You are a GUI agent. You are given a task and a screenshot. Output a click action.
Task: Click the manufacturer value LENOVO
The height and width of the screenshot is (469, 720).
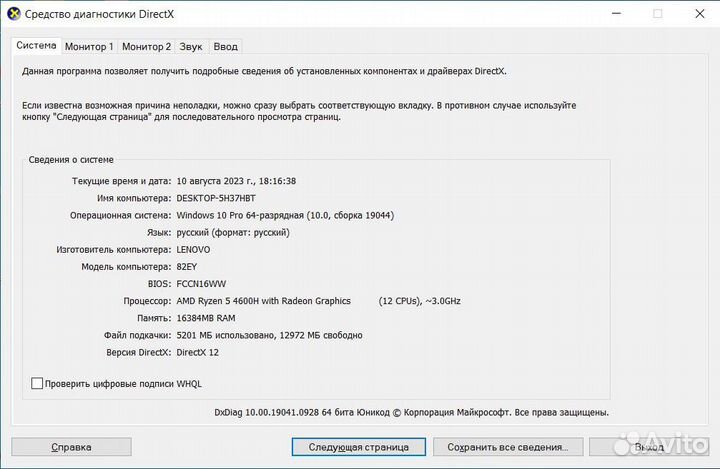point(193,249)
